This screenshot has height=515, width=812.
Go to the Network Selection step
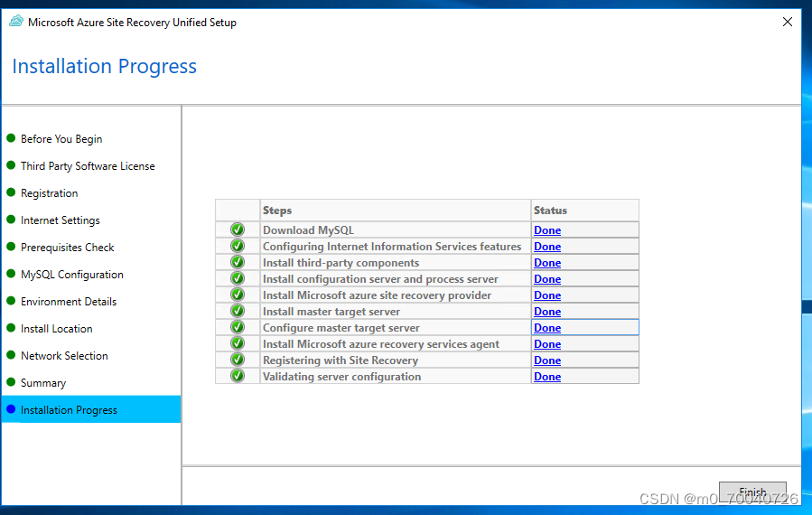pos(64,356)
